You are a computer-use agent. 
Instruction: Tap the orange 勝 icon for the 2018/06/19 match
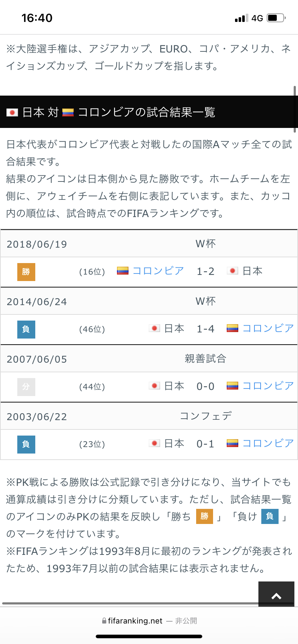pos(26,272)
